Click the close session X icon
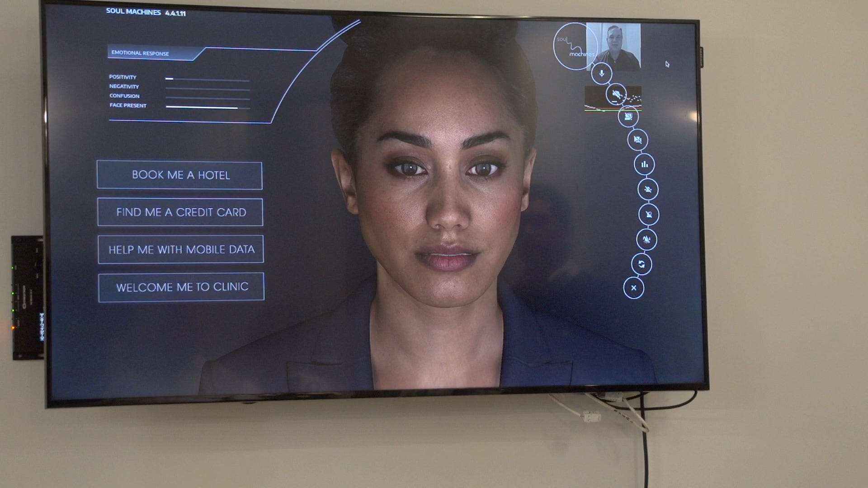The width and height of the screenshot is (868, 488). click(633, 288)
